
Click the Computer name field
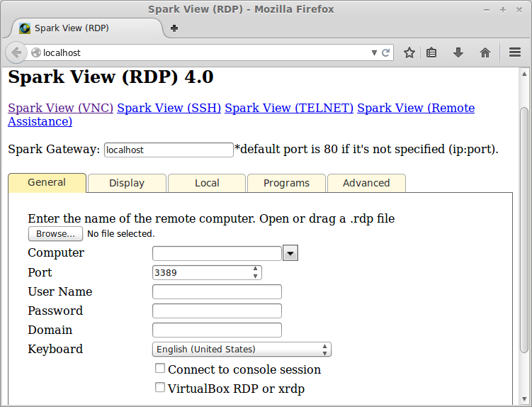pos(217,253)
